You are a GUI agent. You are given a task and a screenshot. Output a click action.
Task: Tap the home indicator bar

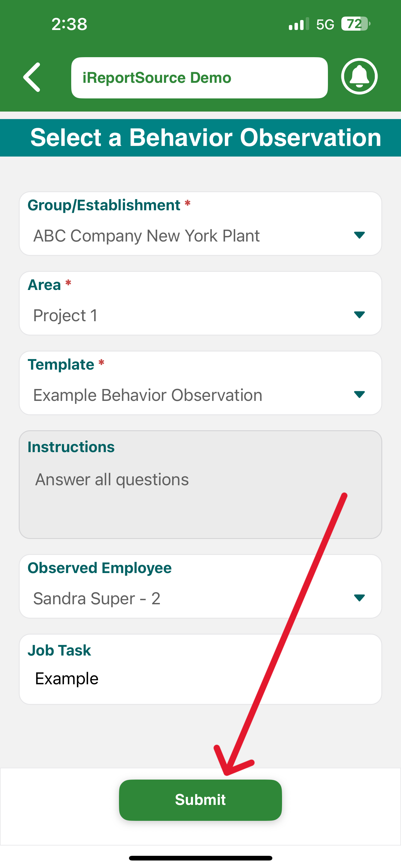point(200,858)
